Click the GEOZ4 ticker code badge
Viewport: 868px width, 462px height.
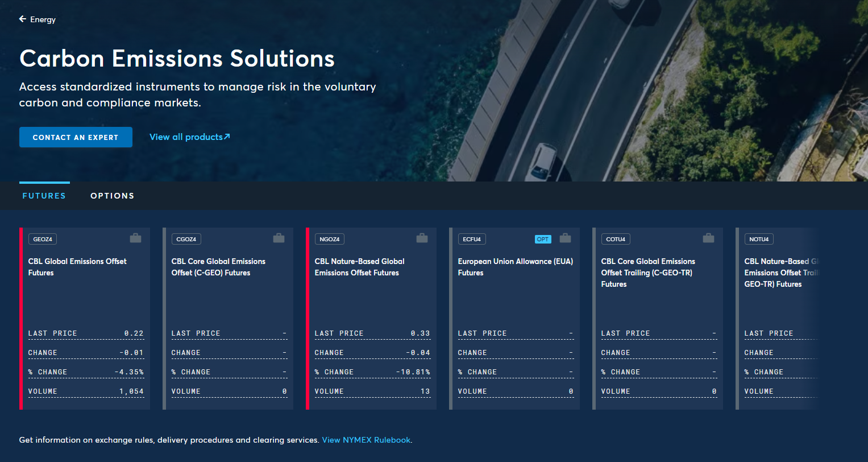[x=43, y=239]
